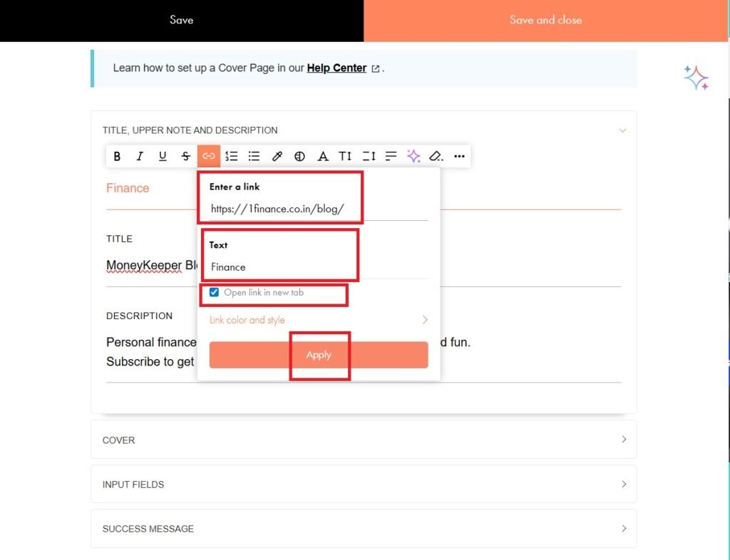Click the underline formatting icon
The height and width of the screenshot is (560, 730).
click(163, 156)
